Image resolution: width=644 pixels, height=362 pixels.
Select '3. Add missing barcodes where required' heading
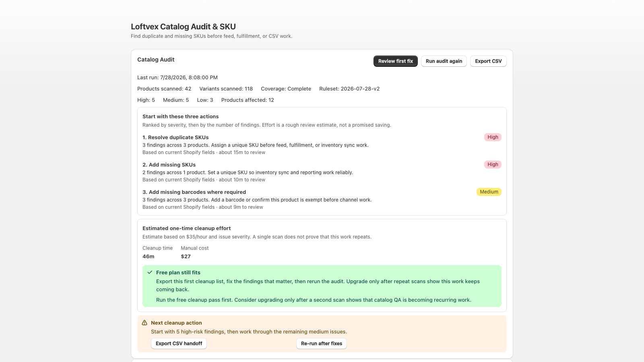194,192
